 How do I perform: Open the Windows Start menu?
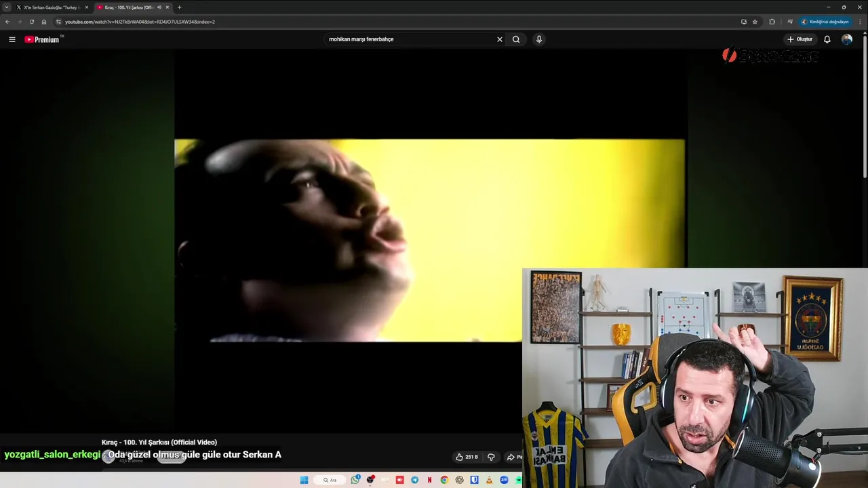pyautogui.click(x=304, y=480)
